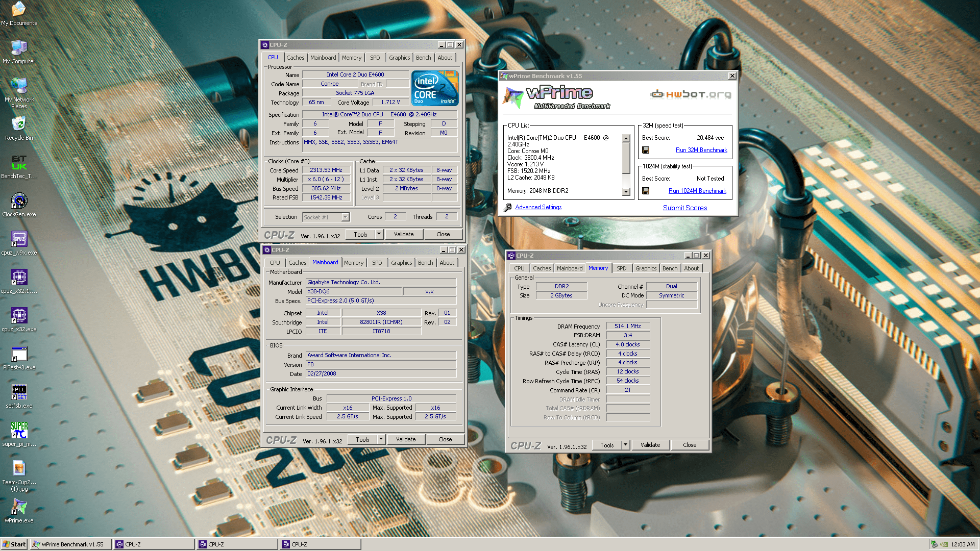Image resolution: width=980 pixels, height=551 pixels.
Task: Click Run 1024M Benchmark link
Action: (x=697, y=191)
